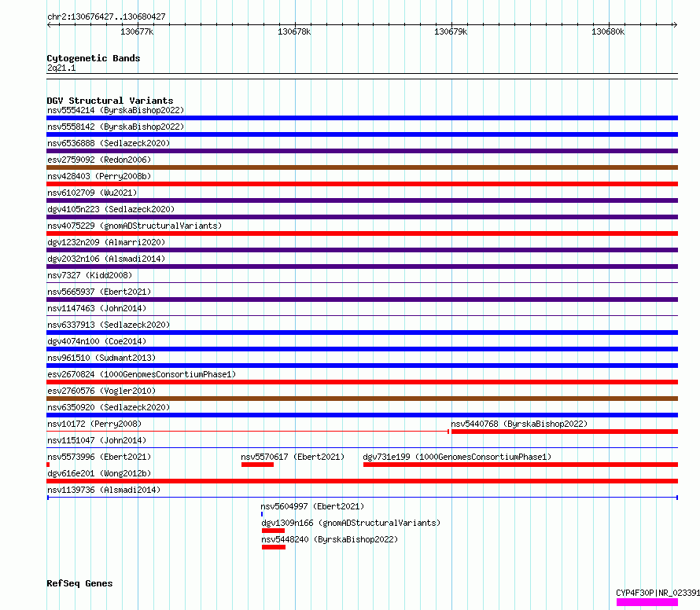Open nsv5448240 (ByrskaBishop2022) label
Image resolution: width=700 pixels, height=610 pixels.
click(330, 539)
